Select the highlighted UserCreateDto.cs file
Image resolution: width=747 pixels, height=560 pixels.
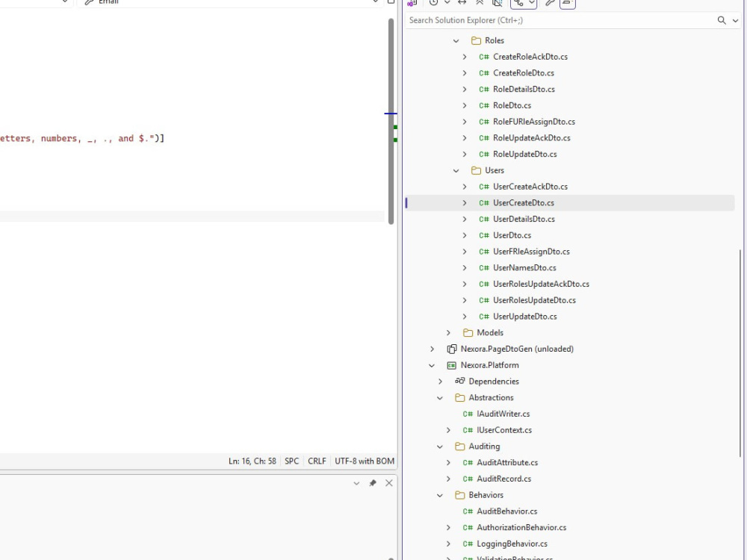[523, 203]
